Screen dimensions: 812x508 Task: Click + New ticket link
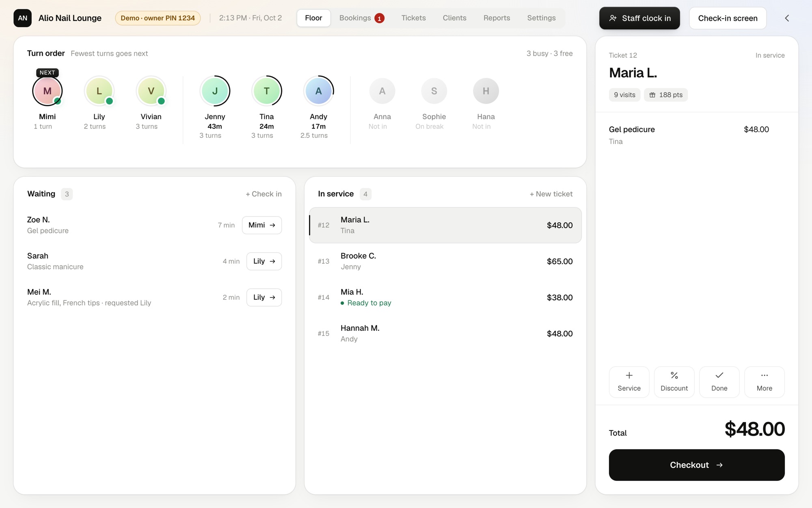(x=551, y=194)
